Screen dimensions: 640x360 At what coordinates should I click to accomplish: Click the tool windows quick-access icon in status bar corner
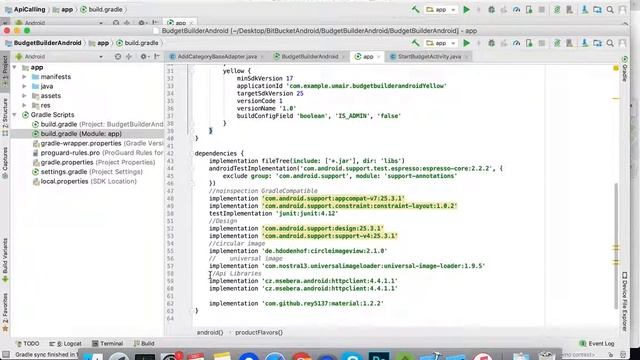pos(5,355)
